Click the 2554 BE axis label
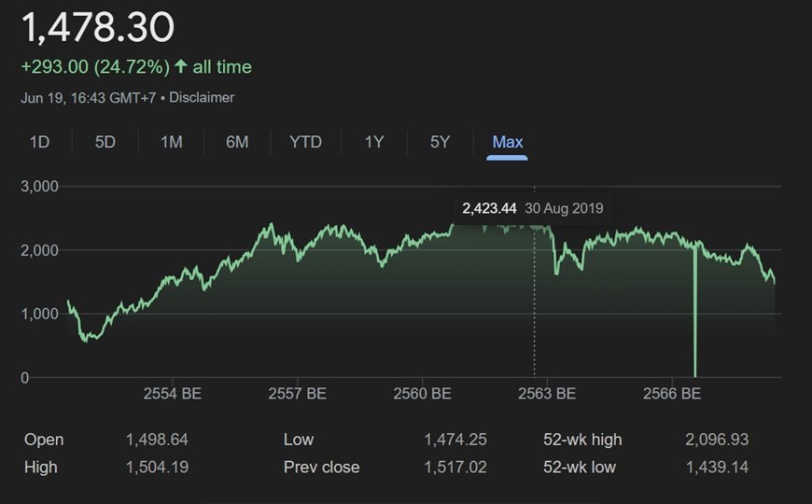The width and height of the screenshot is (812, 504). coord(173,394)
